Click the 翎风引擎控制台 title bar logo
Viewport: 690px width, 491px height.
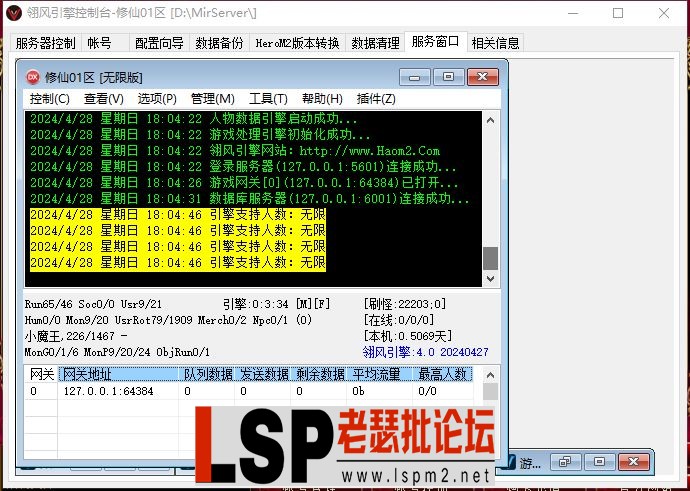pos(14,13)
